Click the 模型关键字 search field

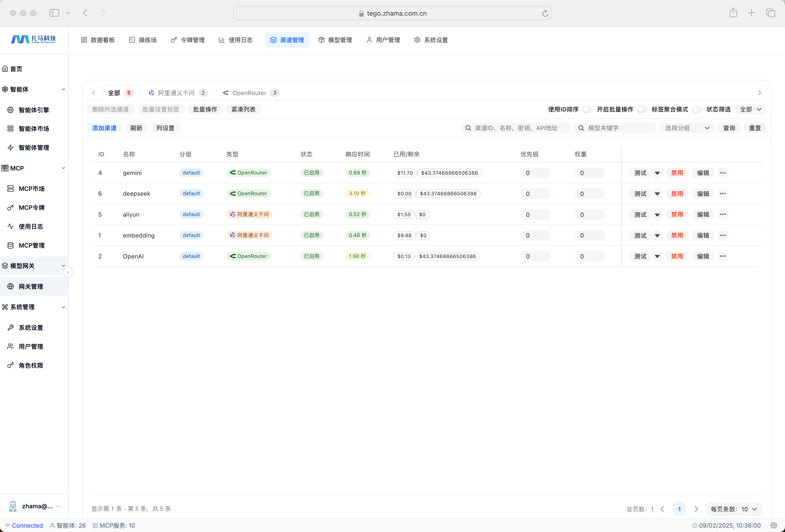tap(615, 128)
